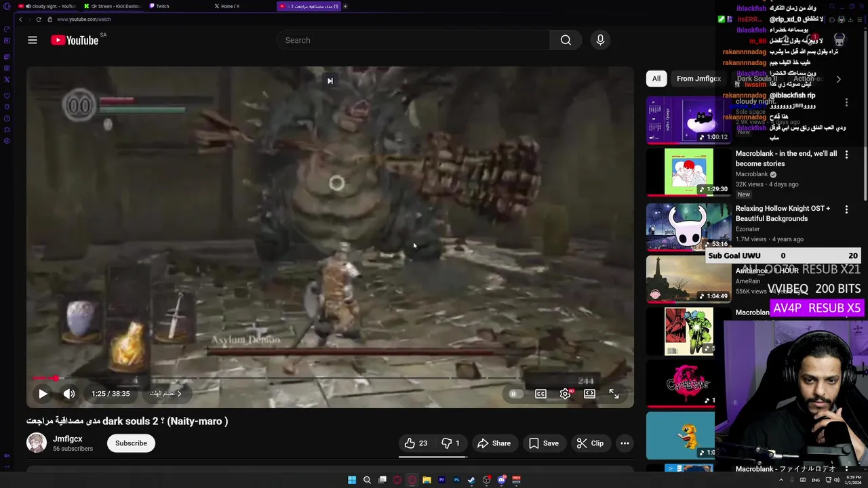Subscribe to Jmflgcx channel

(x=131, y=443)
